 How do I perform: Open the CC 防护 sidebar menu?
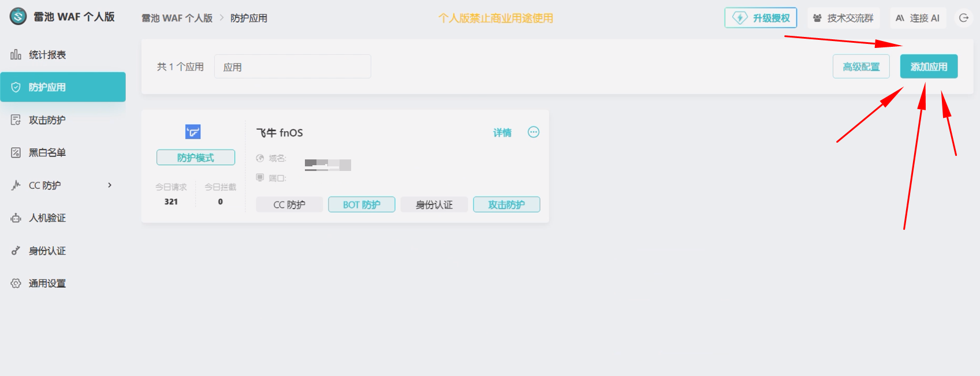point(63,185)
